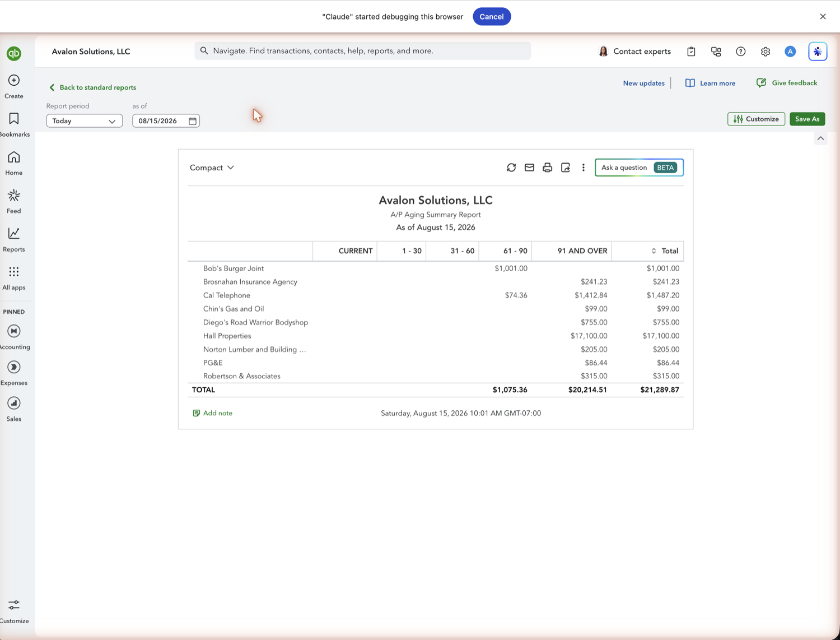
Task: Open the Intuit Assist sparkle icon
Action: pyautogui.click(x=818, y=52)
